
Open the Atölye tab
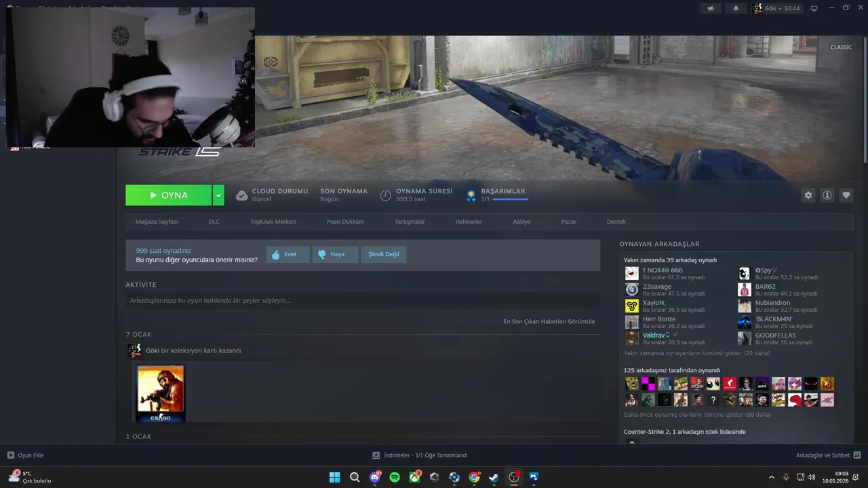coord(521,222)
